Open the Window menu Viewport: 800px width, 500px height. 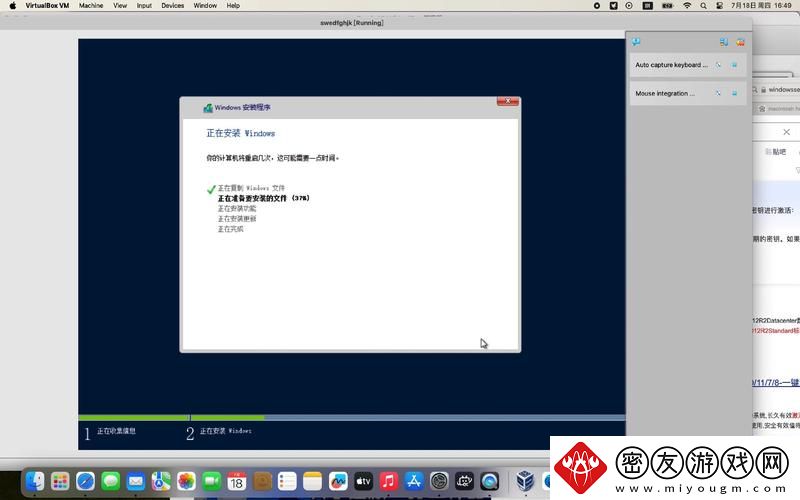(x=205, y=6)
